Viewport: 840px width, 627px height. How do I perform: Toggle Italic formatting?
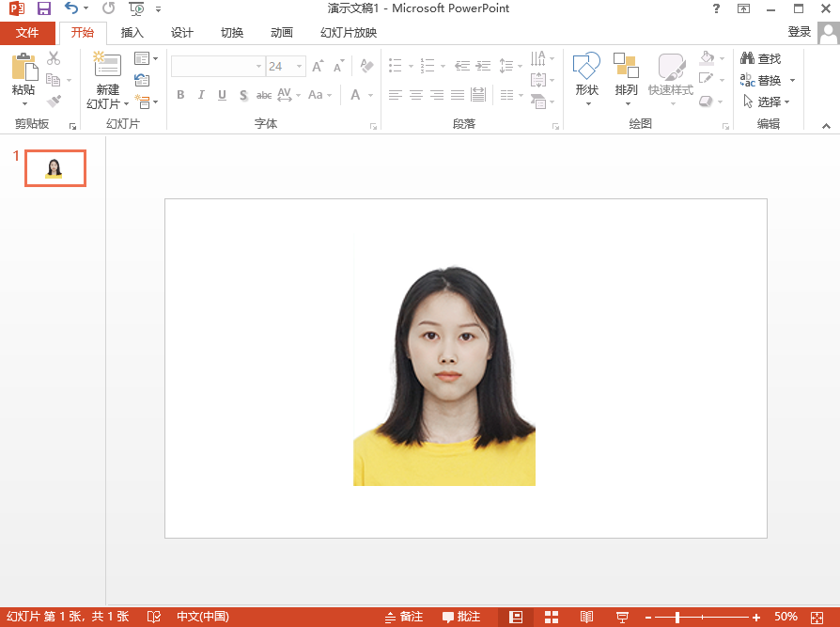click(x=201, y=95)
